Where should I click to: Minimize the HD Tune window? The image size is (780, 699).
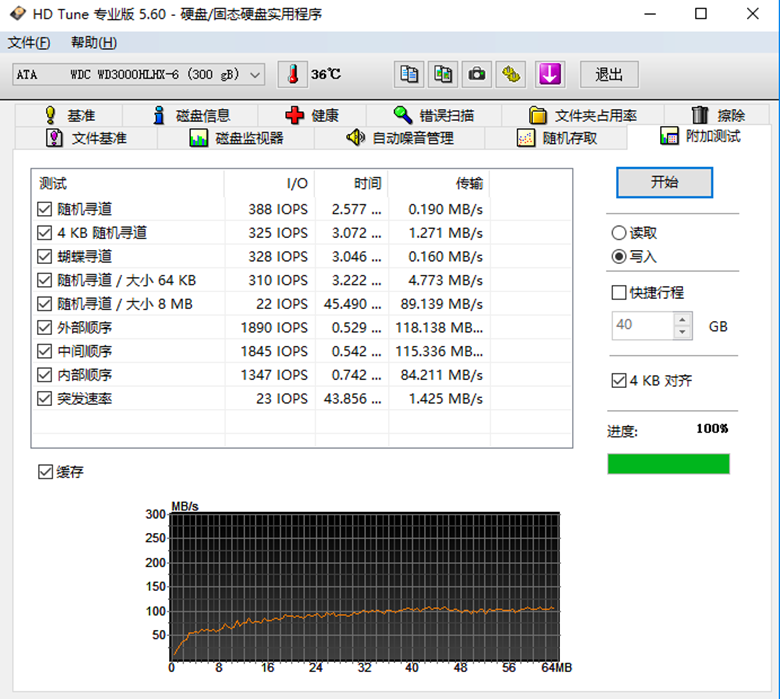click(650, 14)
